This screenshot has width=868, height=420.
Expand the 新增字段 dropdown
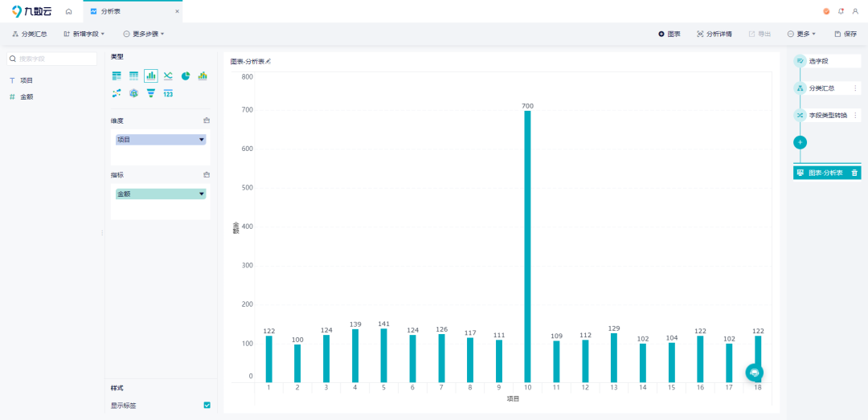click(x=84, y=34)
